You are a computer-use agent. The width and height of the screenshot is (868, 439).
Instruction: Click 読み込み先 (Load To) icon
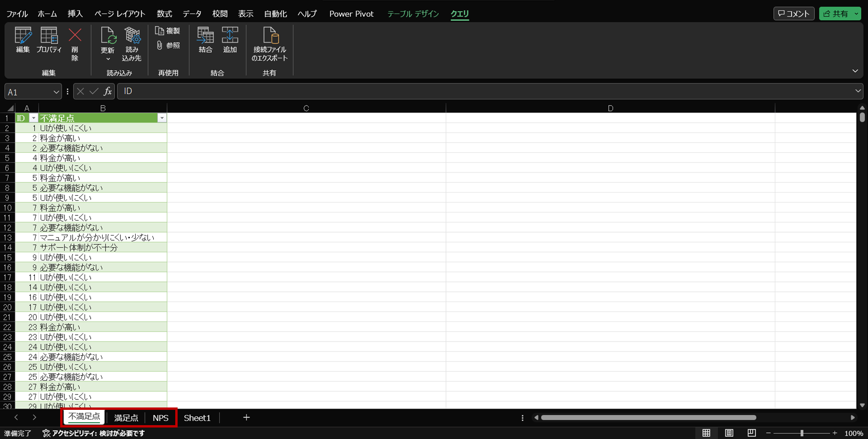click(x=132, y=44)
